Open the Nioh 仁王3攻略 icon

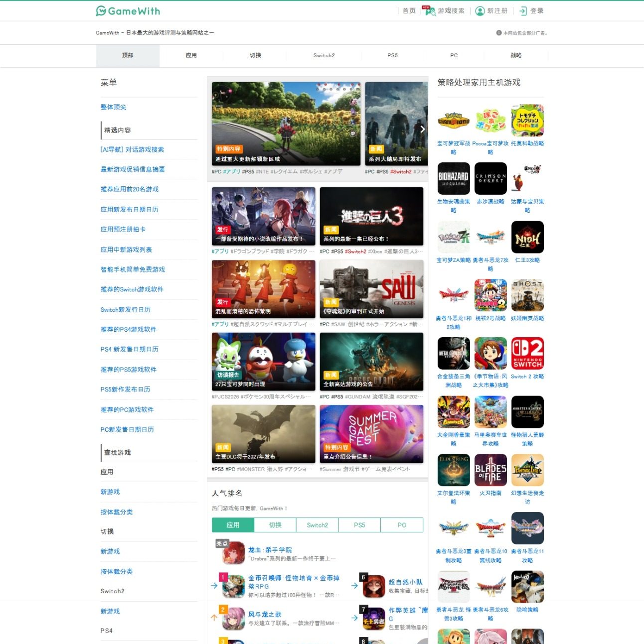coord(527,237)
